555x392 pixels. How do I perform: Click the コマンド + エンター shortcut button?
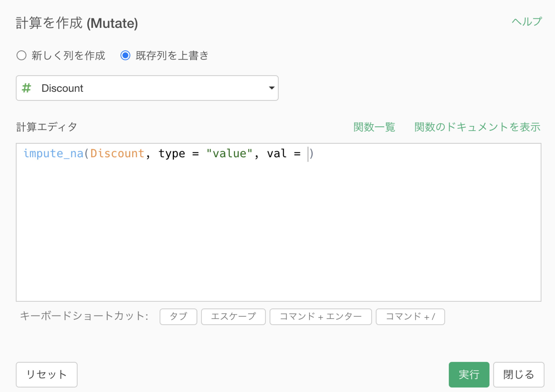[x=320, y=316]
